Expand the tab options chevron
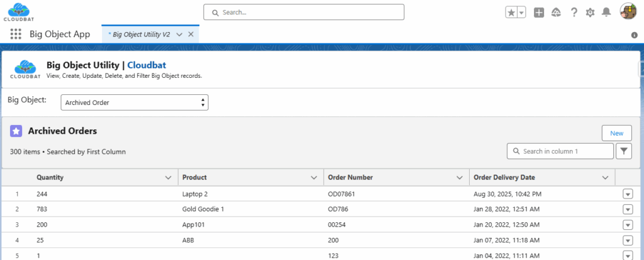Image resolution: width=644 pixels, height=260 pixels. tap(179, 35)
